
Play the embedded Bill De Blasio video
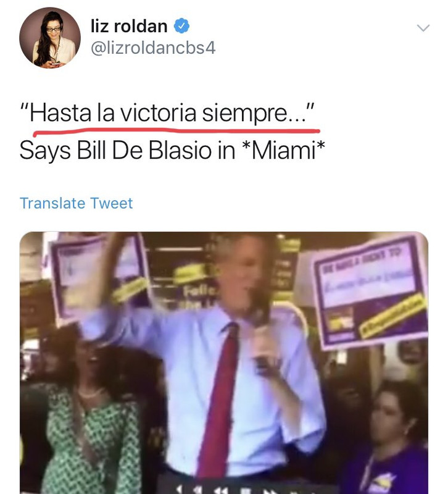click(x=224, y=362)
